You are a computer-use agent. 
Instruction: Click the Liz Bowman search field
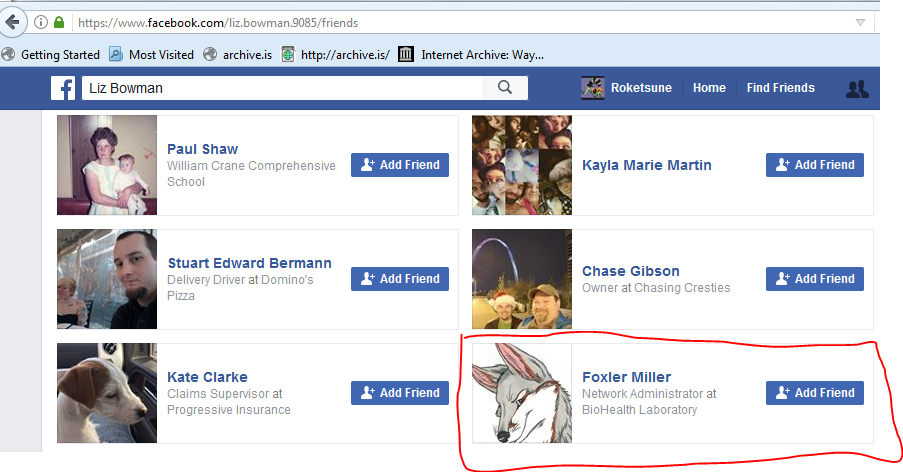(x=282, y=88)
